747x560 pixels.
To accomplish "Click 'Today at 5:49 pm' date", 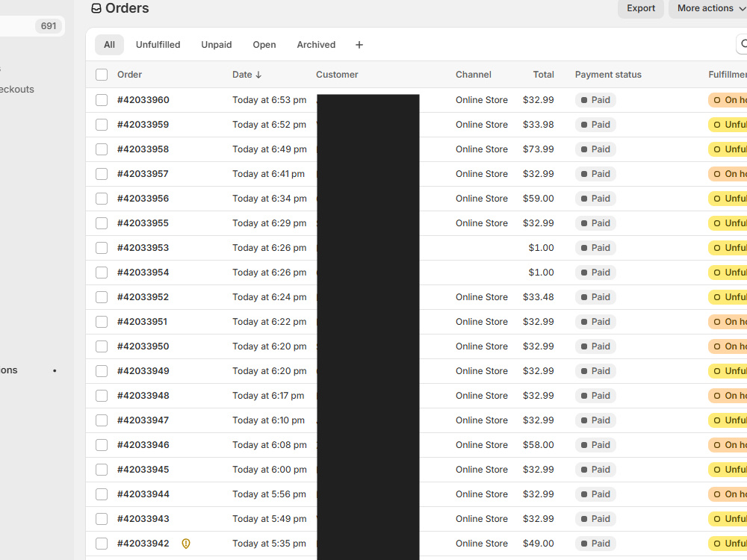I will click(269, 519).
